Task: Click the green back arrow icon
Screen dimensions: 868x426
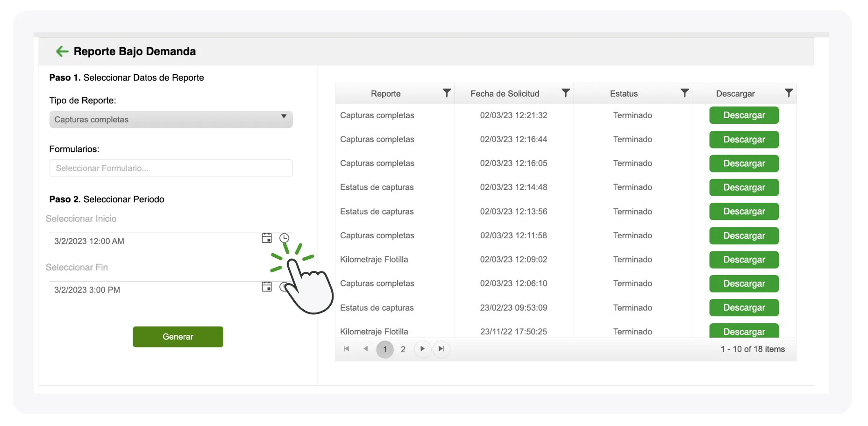Action: (62, 51)
